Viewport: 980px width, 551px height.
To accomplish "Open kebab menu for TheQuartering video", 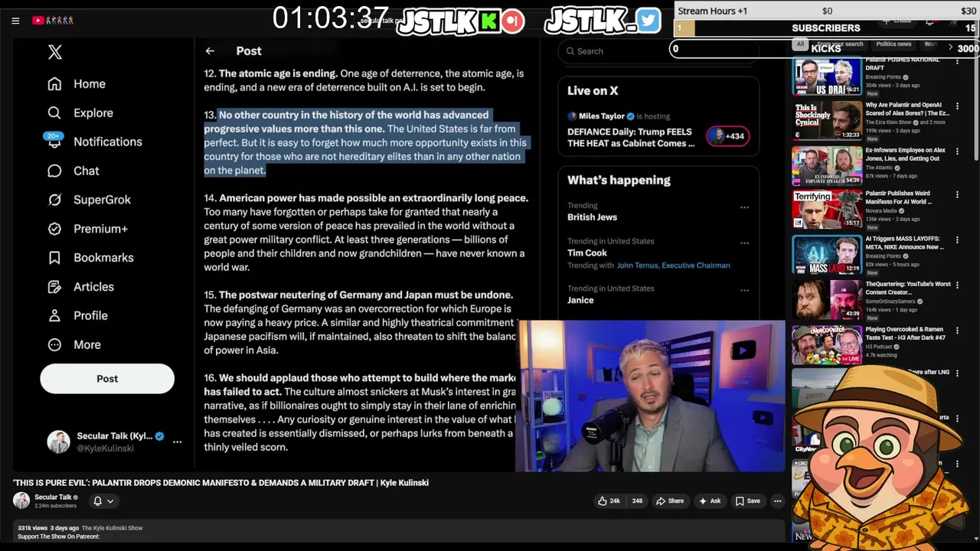I will pos(957,285).
